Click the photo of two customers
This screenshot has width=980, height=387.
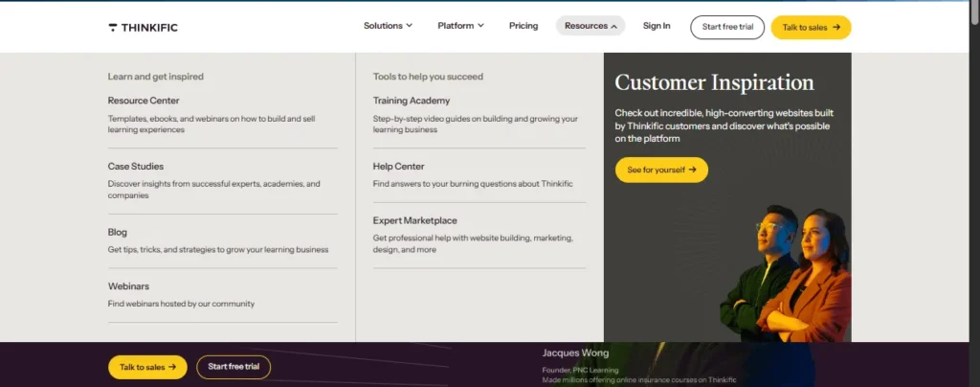[x=785, y=278]
